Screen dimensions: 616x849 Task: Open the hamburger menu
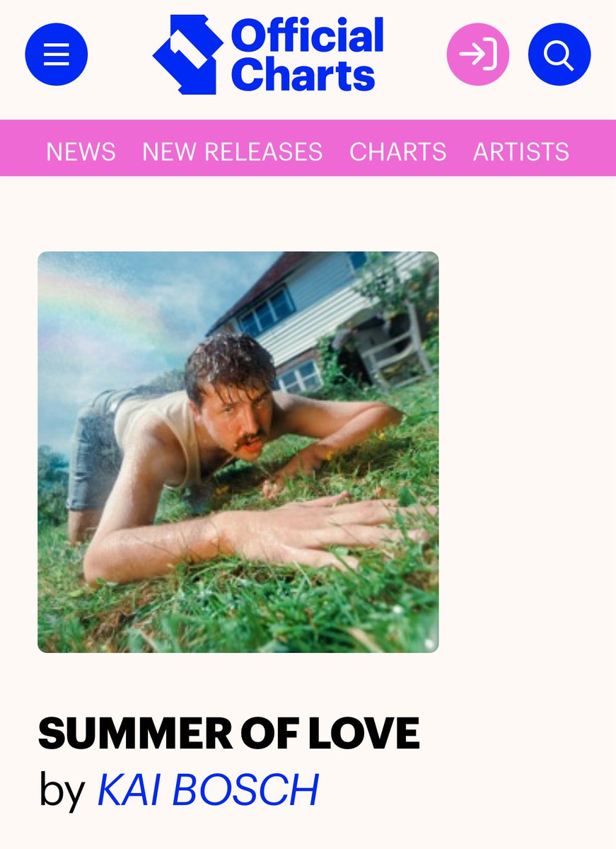pyautogui.click(x=57, y=54)
